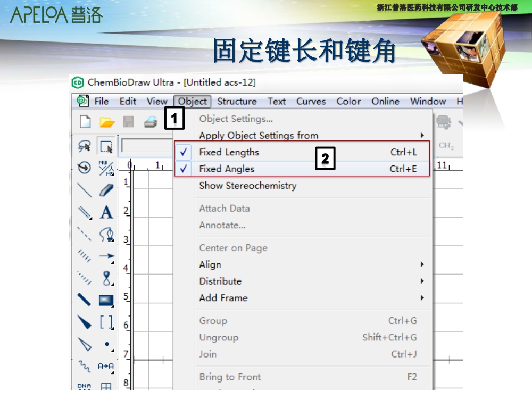
Task: Click the ChemBioDraw icon in title bar
Action: point(78,82)
